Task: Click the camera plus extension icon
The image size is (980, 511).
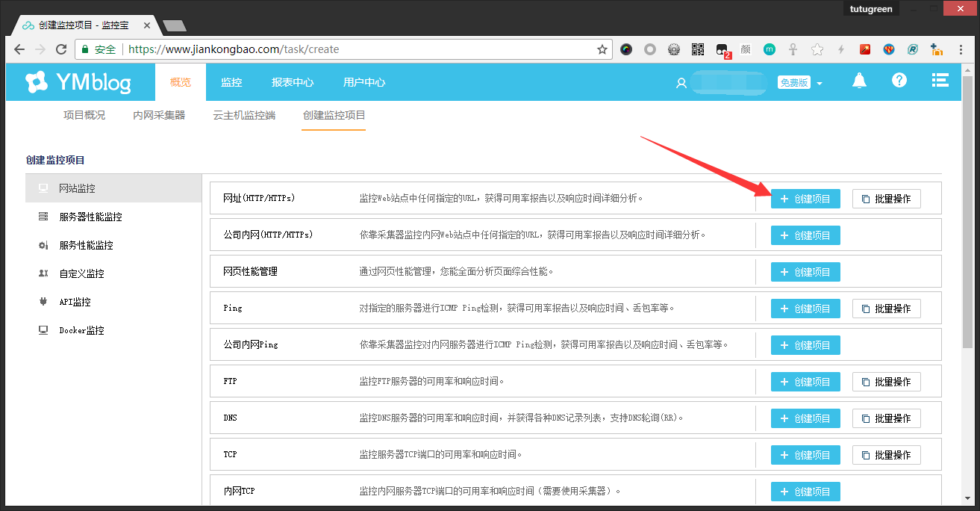Action: click(x=936, y=49)
